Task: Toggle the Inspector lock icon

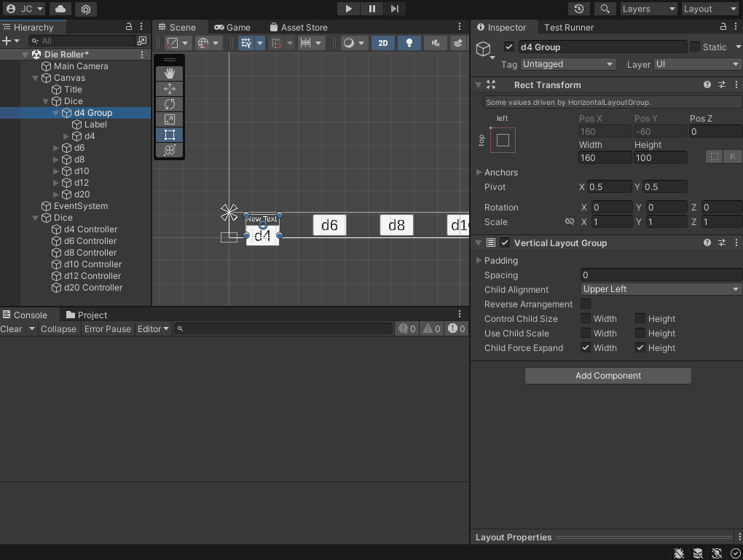Action: 723,27
